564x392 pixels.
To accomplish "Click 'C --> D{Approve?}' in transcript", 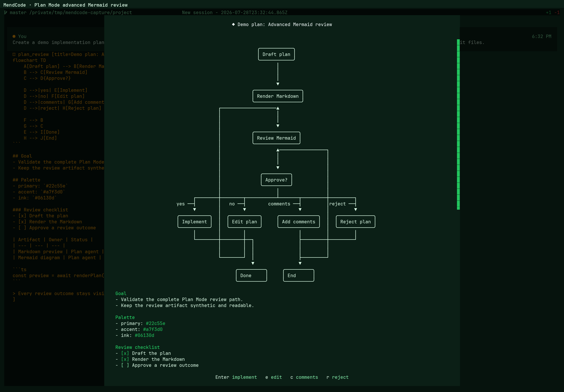I will [47, 78].
